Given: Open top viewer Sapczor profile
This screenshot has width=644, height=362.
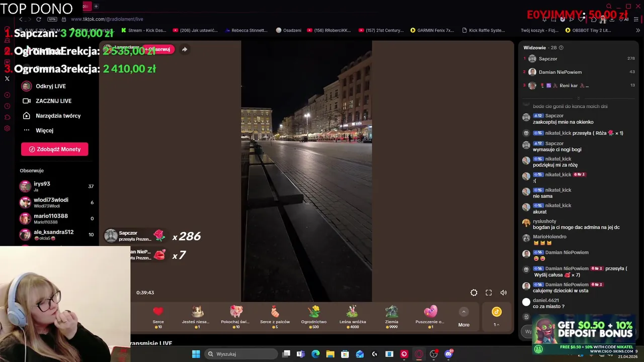Looking at the screenshot, I should tap(579, 59).
